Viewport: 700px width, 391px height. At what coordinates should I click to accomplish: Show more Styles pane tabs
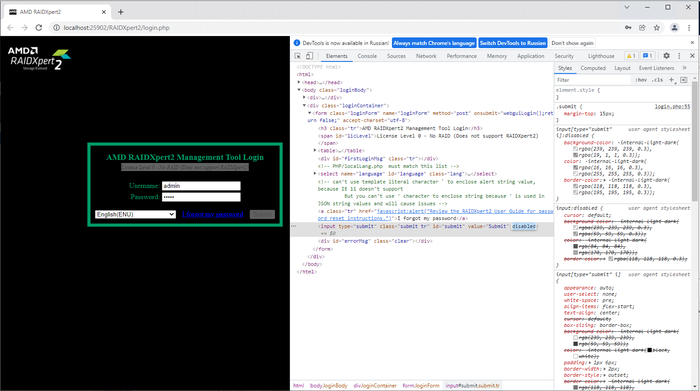pos(684,68)
